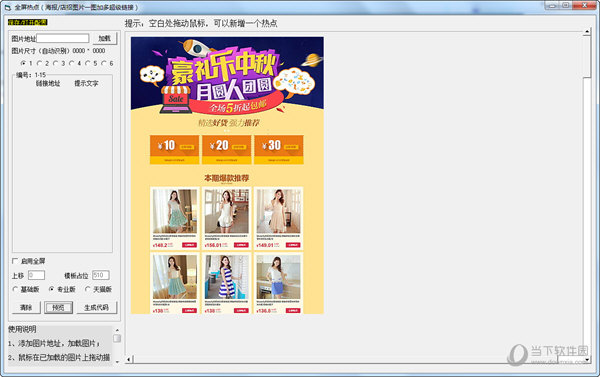Image resolution: width=600 pixels, height=377 pixels.
Task: Click the ¥30 coupon in the poster
Action: [x=279, y=149]
